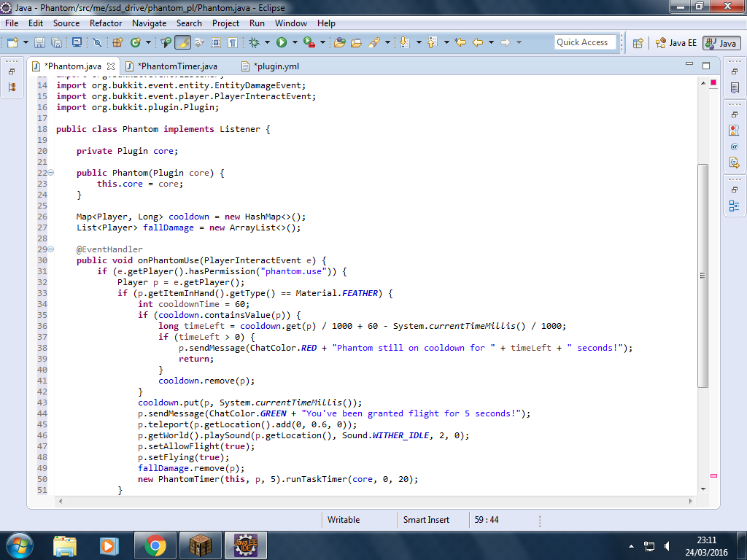Click the Outline icon in right trim
The height and width of the screenshot is (560, 747).
pos(734,206)
